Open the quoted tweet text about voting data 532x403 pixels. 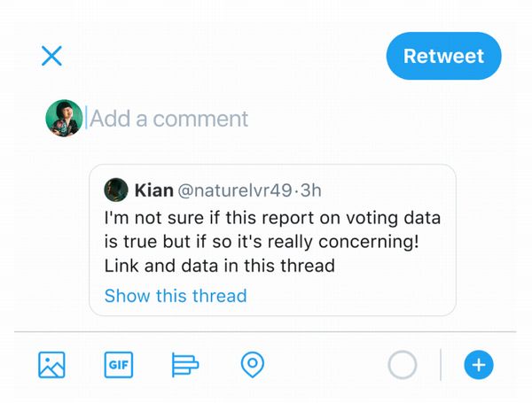(272, 241)
